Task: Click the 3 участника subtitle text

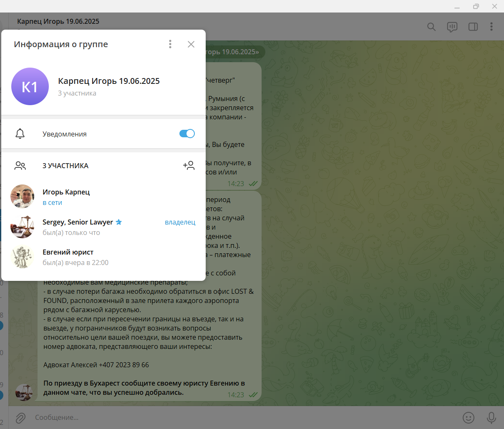Action: click(77, 93)
